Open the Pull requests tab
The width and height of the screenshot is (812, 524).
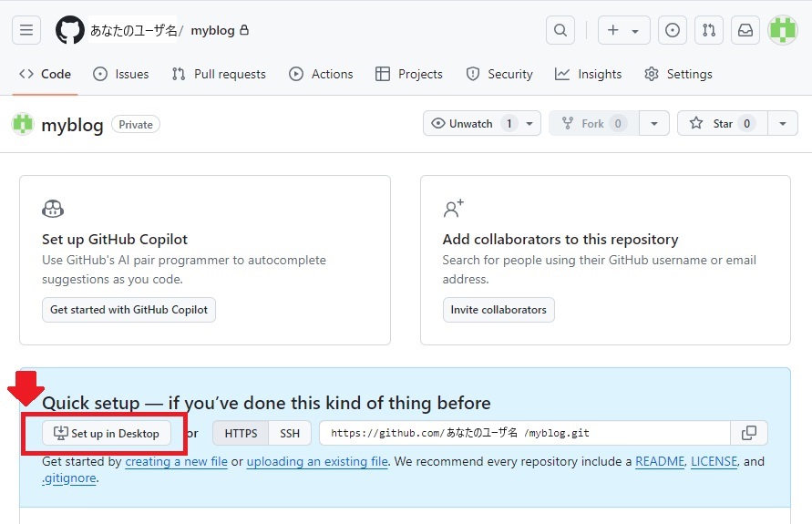[x=219, y=74]
